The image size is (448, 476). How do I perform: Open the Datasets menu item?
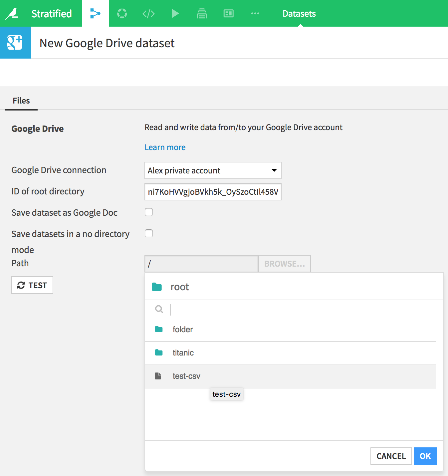(299, 14)
